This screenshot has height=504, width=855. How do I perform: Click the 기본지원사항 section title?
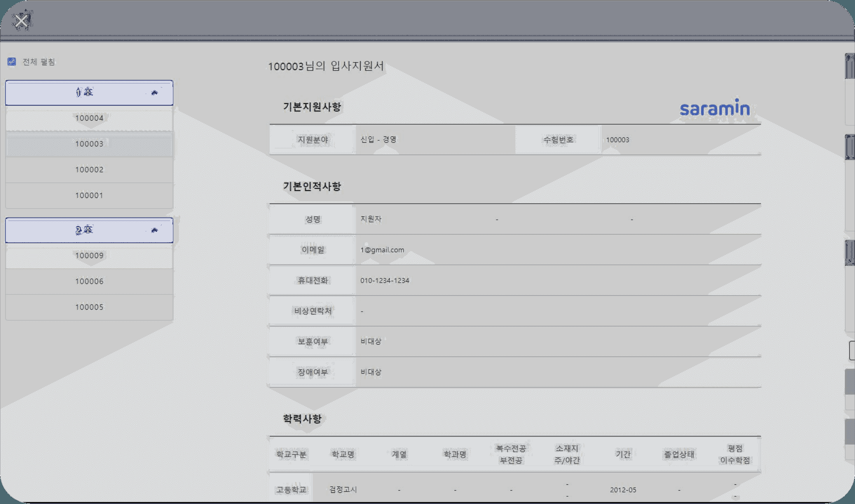click(312, 107)
